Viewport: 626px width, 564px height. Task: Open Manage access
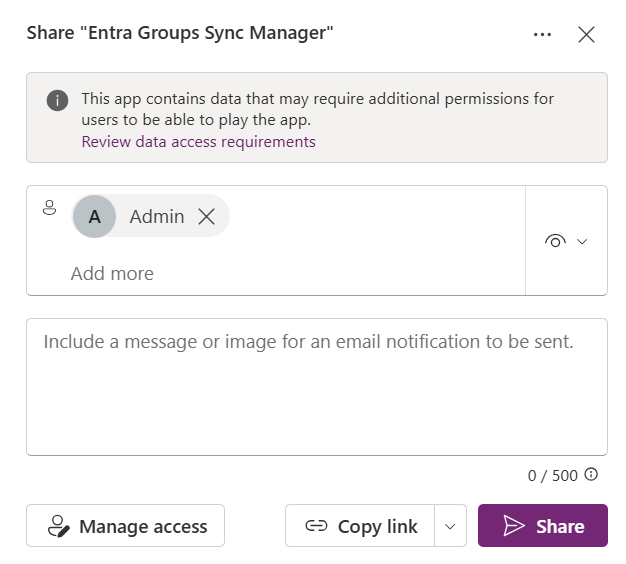(126, 526)
